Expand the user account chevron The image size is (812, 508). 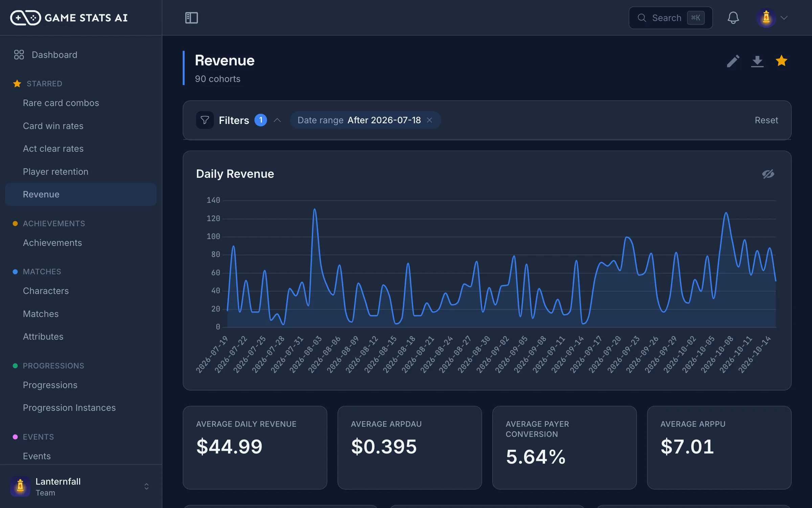pos(784,18)
